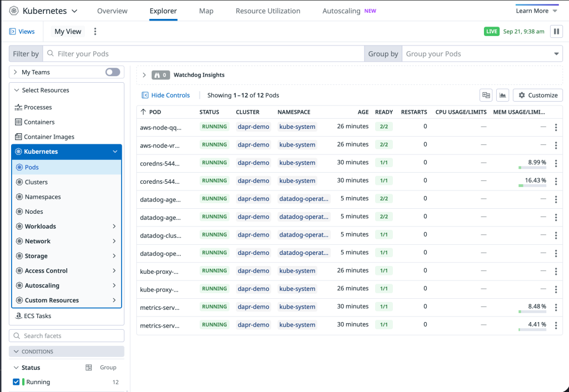
Task: Click the Hide Controls link
Action: (x=167, y=95)
